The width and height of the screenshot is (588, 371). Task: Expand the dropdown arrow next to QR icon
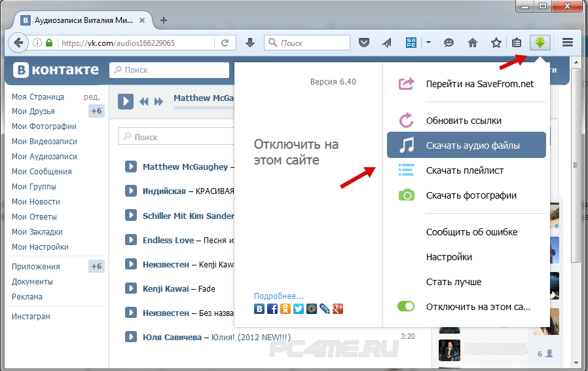(x=428, y=43)
